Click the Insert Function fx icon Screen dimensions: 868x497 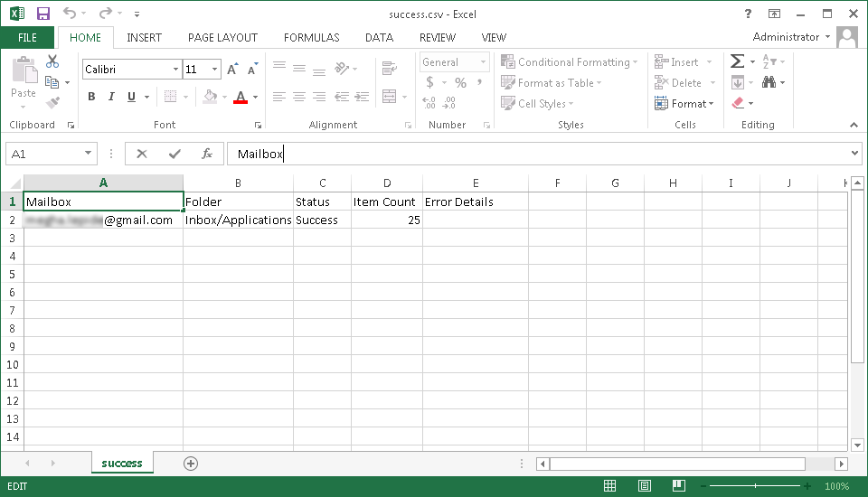(206, 154)
